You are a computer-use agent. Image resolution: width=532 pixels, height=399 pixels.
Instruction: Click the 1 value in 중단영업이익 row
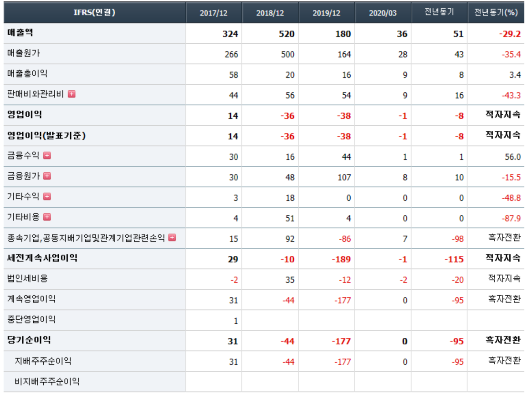(236, 321)
